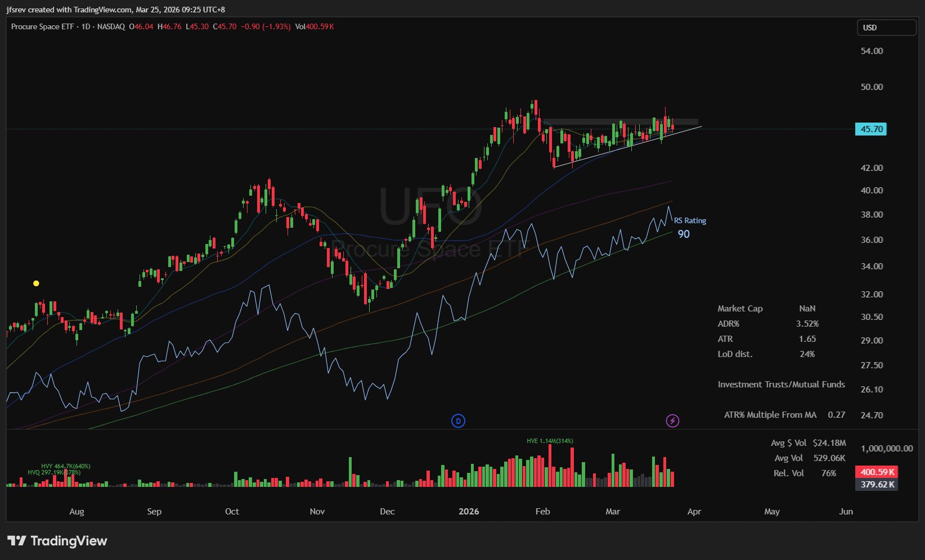Click the HVE 1.14M(314%) volume label
925x560 pixels.
tap(550, 441)
